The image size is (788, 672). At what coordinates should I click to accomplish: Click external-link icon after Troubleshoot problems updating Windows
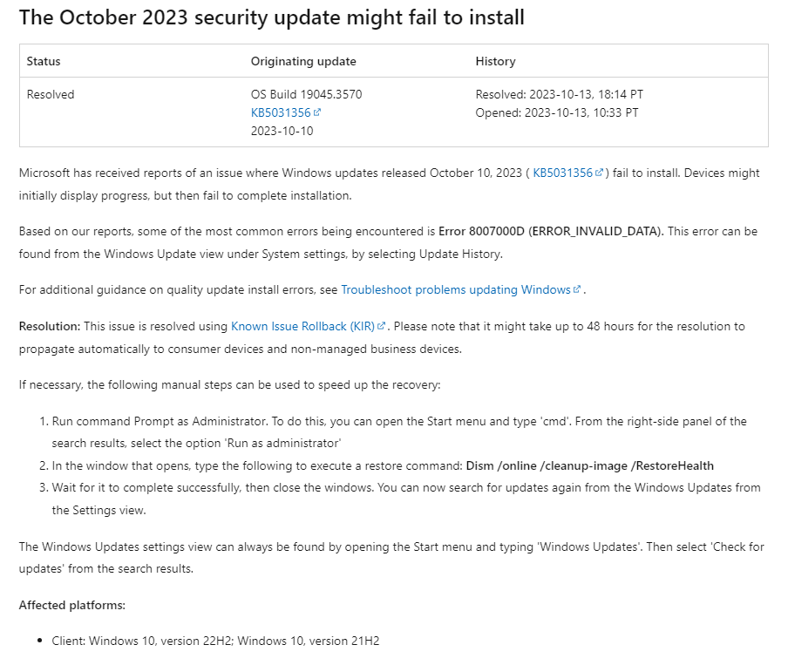point(577,290)
